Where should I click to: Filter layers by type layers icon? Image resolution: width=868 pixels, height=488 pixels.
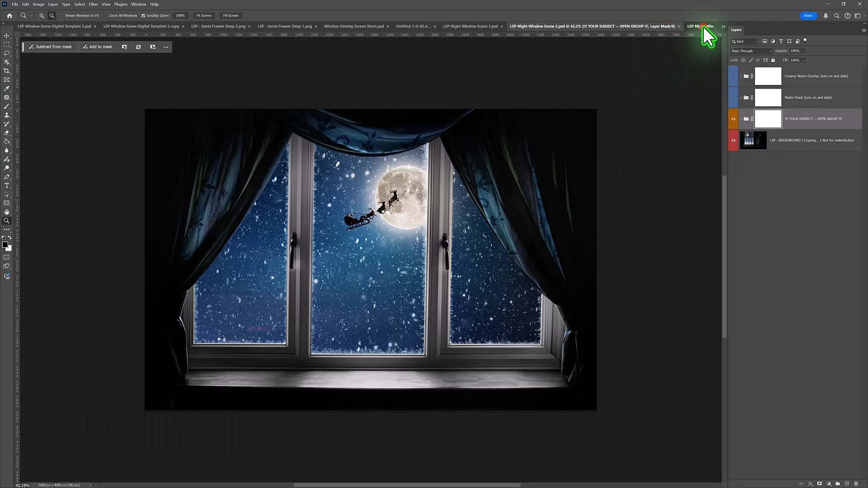pyautogui.click(x=781, y=41)
